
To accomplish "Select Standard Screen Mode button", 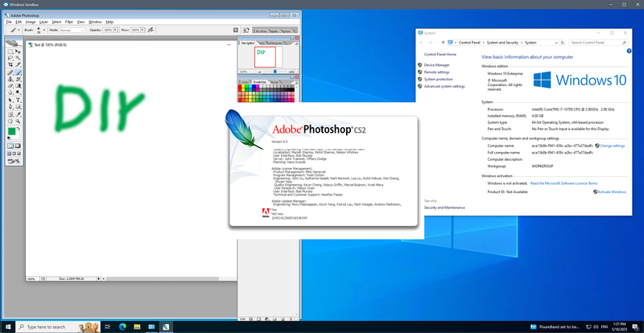I will [10, 154].
